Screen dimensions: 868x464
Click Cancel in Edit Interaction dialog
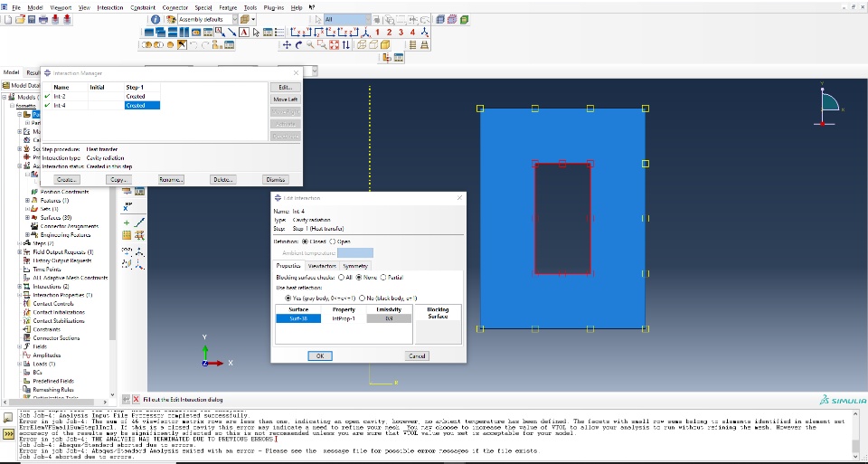[417, 356]
